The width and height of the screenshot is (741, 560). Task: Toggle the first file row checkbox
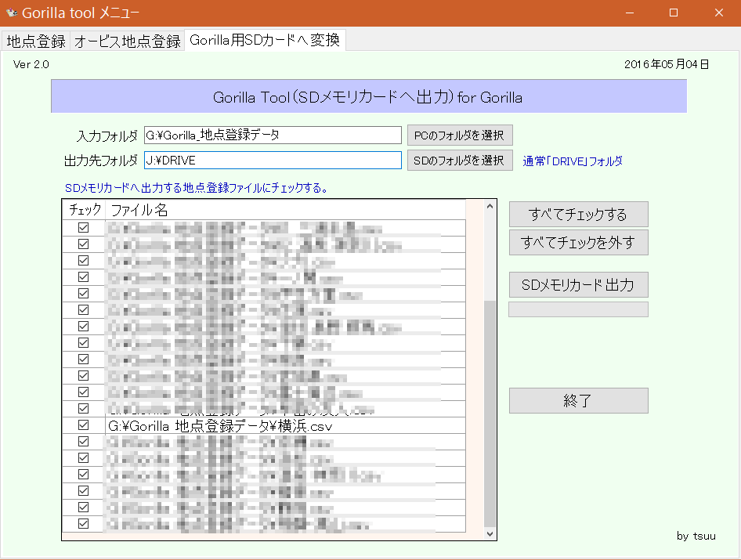tap(84, 228)
